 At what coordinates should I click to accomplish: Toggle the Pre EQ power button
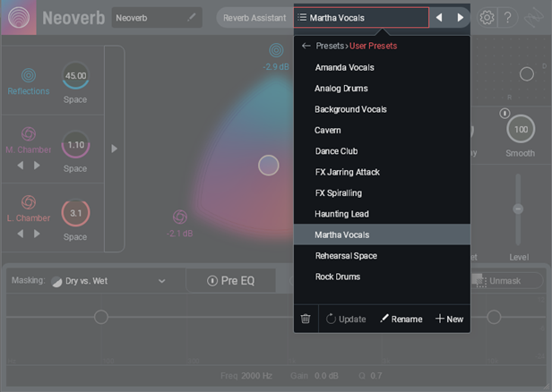(x=212, y=280)
